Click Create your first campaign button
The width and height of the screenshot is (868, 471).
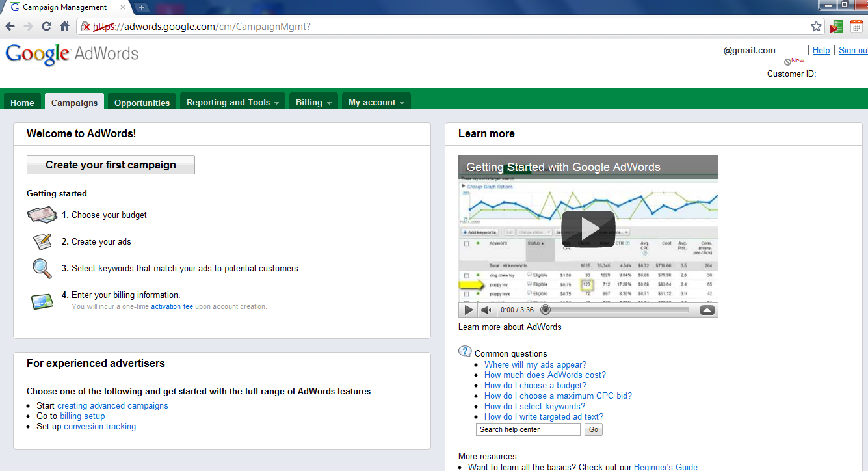click(x=111, y=165)
